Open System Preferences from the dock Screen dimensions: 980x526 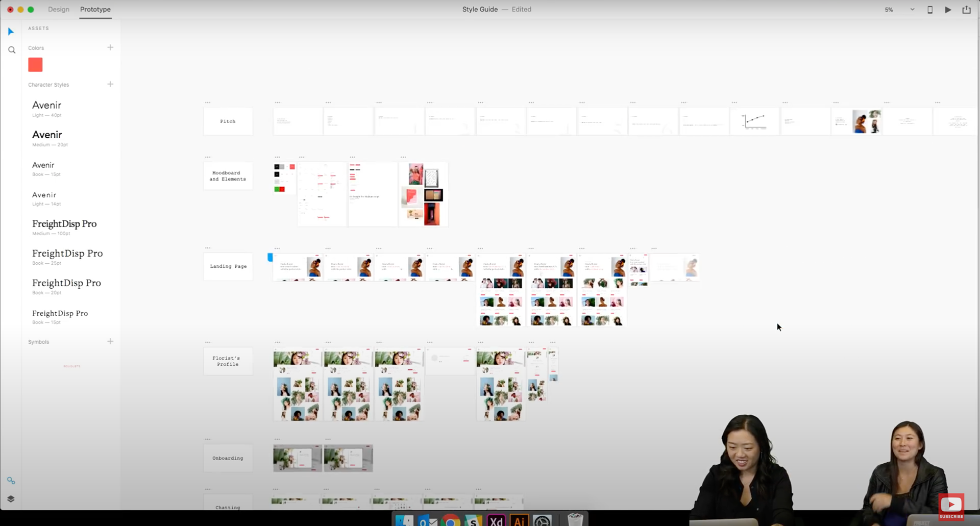click(542, 521)
